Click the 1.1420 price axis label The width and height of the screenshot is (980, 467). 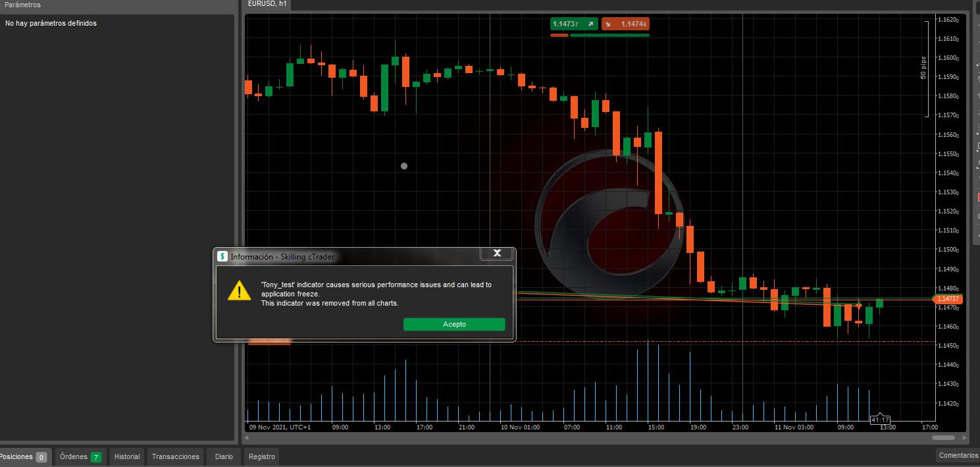(948, 403)
